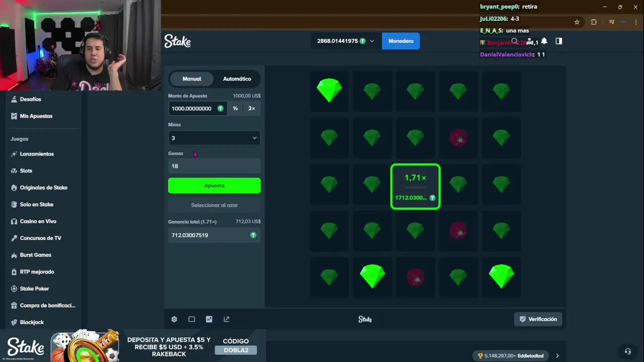Open Concursos de TV in sidebar

40,238
